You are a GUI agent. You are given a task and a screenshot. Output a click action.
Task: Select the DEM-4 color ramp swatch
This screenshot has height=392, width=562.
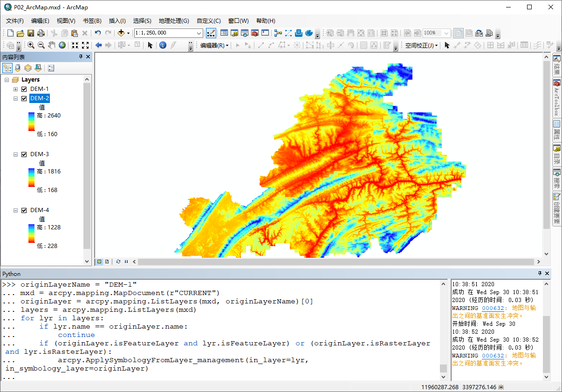[x=32, y=234]
